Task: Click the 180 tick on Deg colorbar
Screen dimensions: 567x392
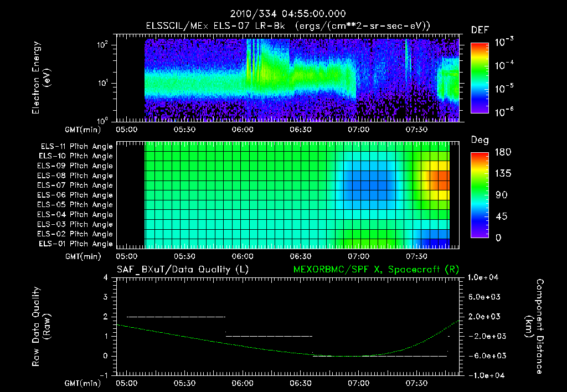Action: tap(503, 152)
